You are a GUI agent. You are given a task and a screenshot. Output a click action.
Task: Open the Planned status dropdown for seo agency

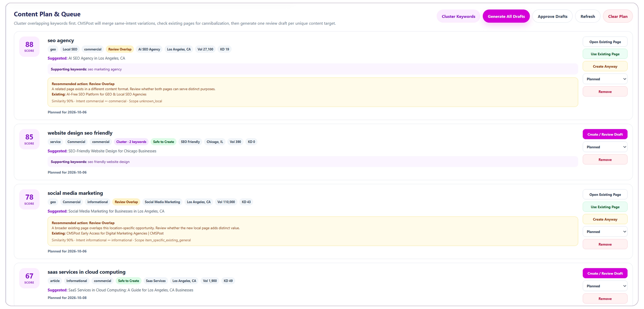605,79
